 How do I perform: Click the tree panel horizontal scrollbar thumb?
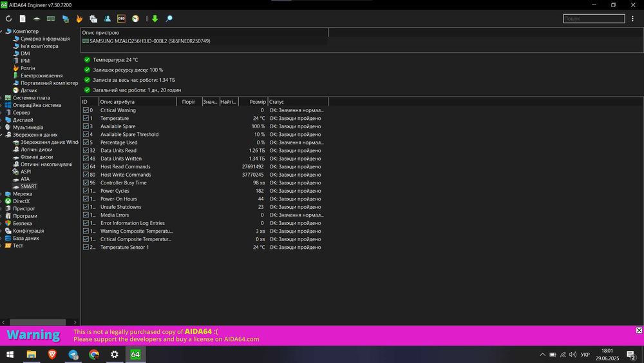(x=38, y=322)
